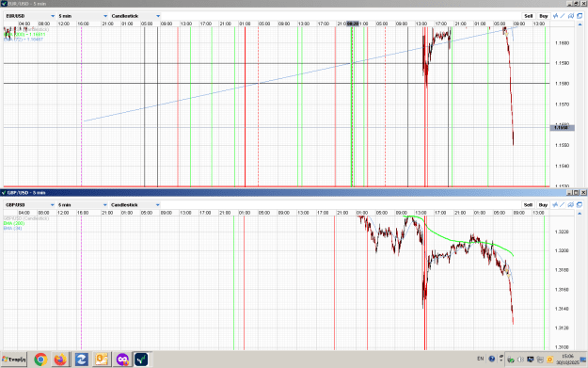Click the orange Outlook tray icon

tap(549, 360)
